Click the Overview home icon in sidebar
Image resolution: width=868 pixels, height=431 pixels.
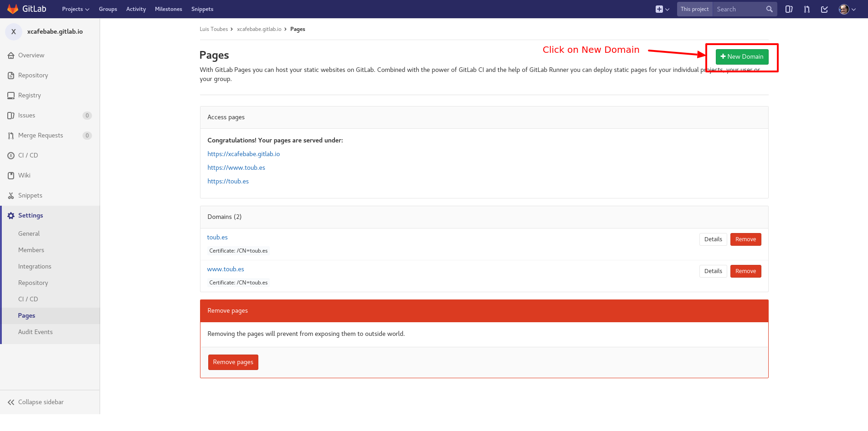(x=11, y=56)
